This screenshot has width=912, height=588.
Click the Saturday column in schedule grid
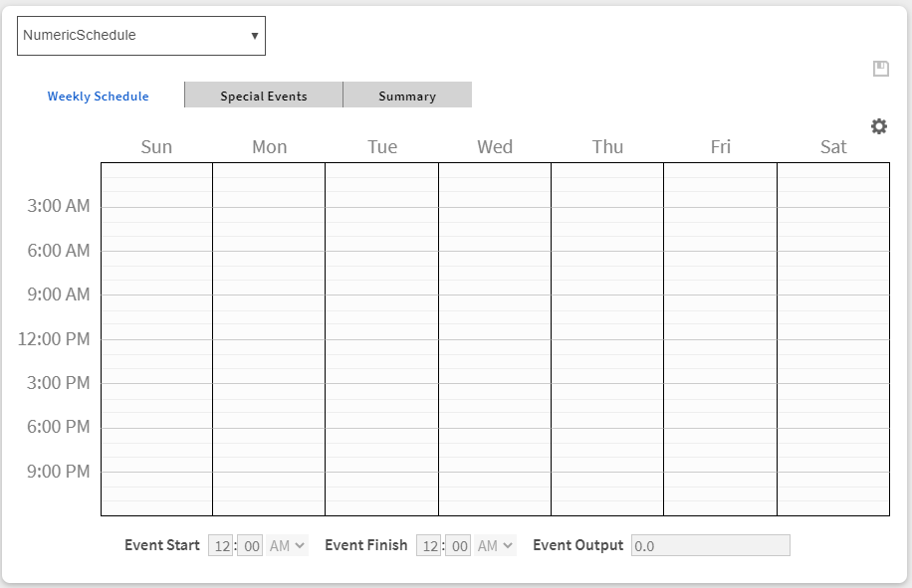coord(833,338)
